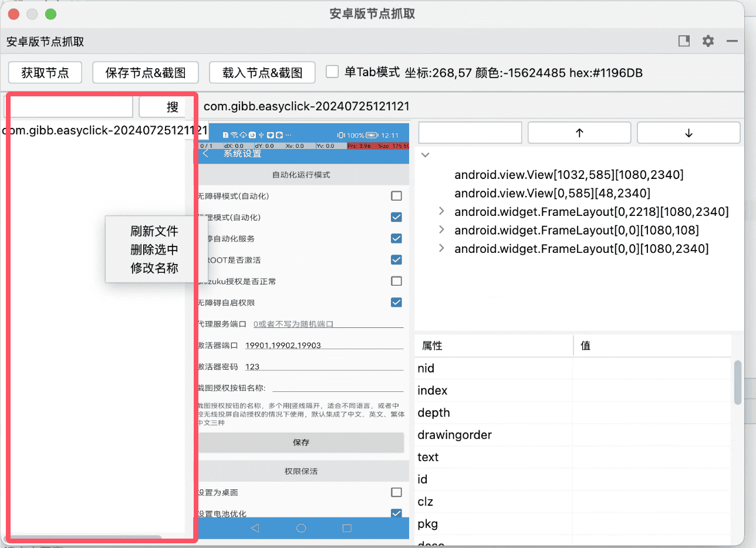Click the 激活器密码 field showing 123
This screenshot has width=756, height=548.
point(323,367)
